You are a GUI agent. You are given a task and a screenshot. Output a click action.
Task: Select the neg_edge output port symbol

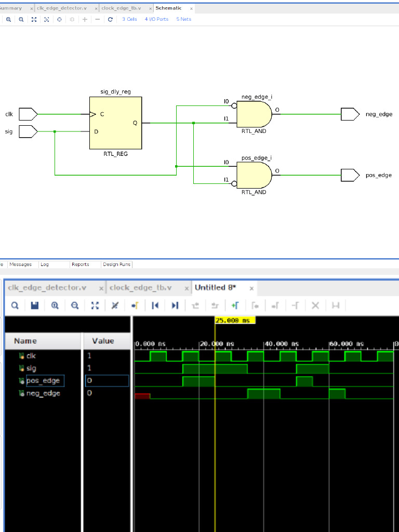pos(350,114)
